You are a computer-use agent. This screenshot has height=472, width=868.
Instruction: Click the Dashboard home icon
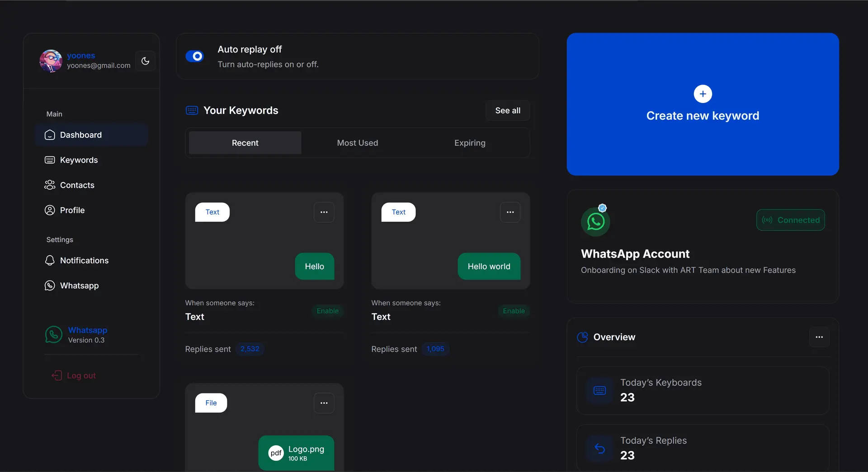click(x=50, y=135)
